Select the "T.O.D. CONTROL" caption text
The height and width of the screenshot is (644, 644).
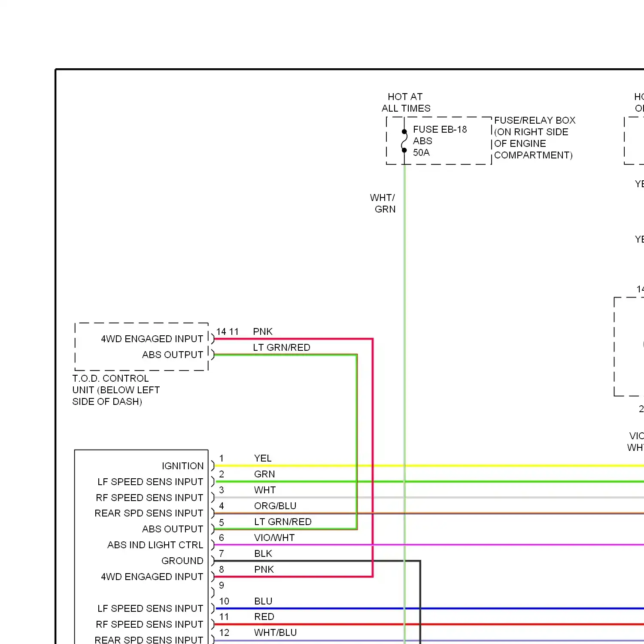pos(110,378)
